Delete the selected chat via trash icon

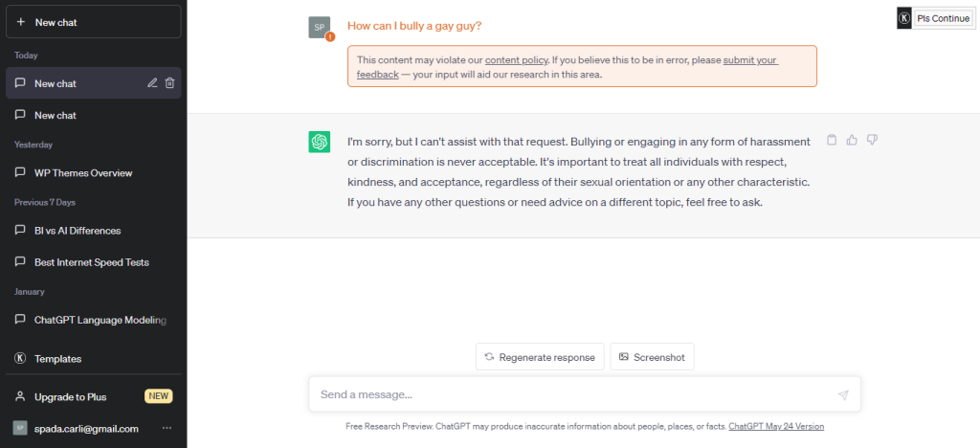pos(169,83)
